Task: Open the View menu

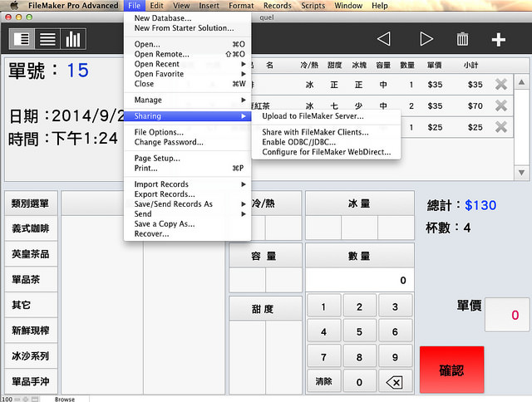Action: (x=181, y=6)
